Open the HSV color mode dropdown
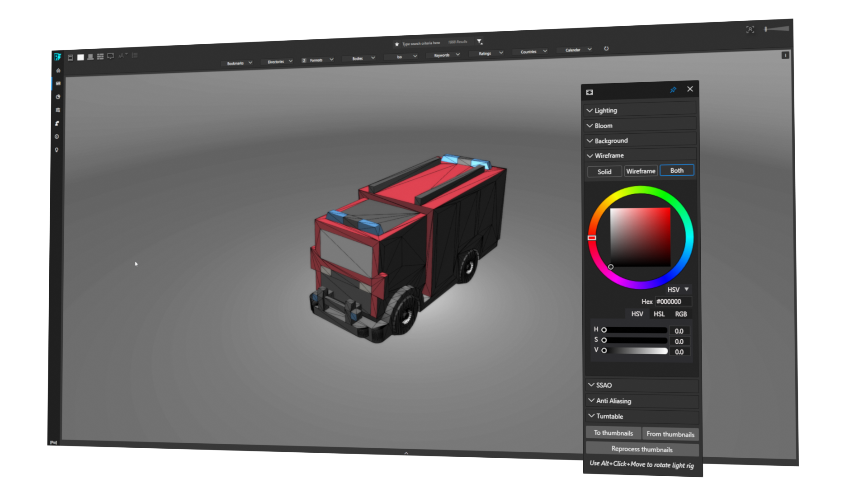This screenshot has width=868, height=488. (x=678, y=290)
